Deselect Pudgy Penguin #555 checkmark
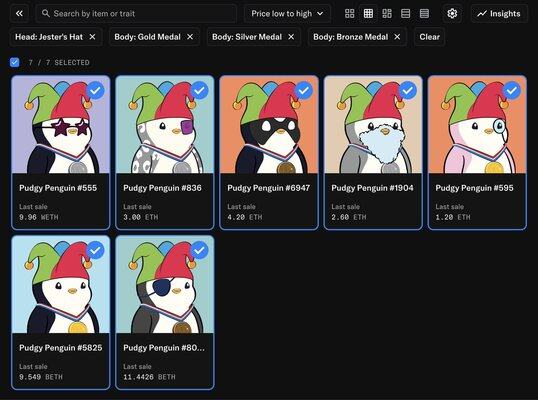Screen dimensions: 538x400 pyautogui.click(x=95, y=91)
